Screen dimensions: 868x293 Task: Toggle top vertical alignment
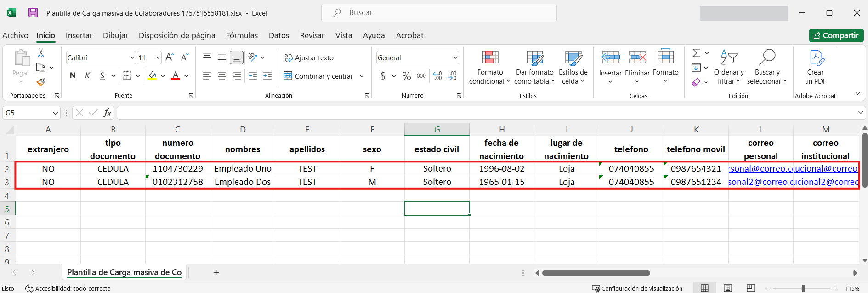207,57
